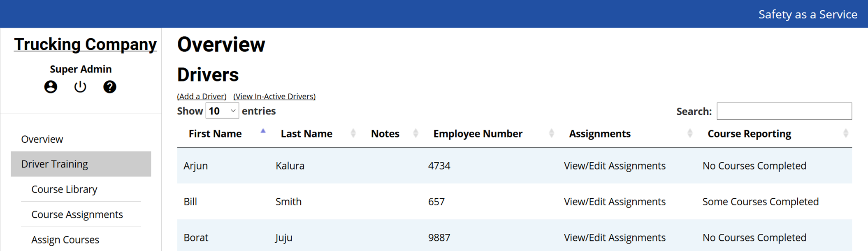Sort table by Notes column arrows

(x=415, y=133)
